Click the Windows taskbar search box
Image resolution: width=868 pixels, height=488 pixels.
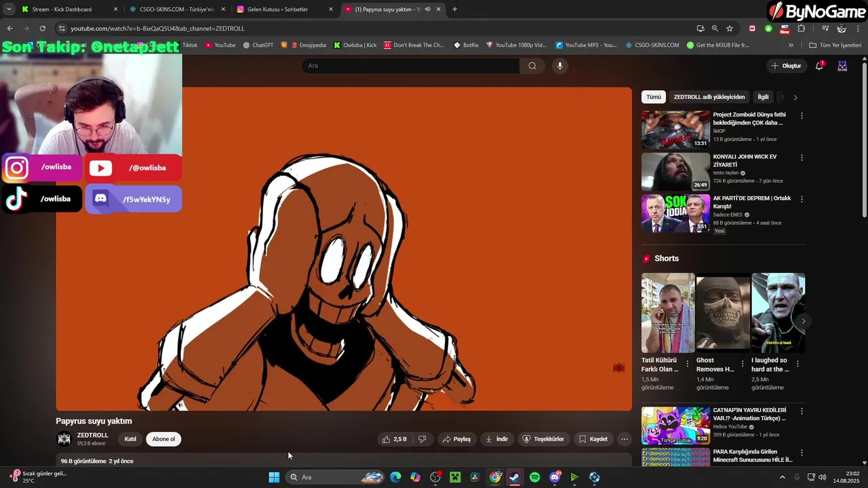click(x=336, y=477)
